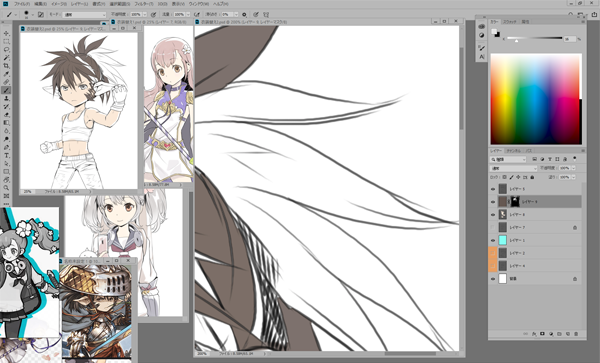Select the レイヤー 1 cyan thumbnail
This screenshot has width=600, height=363.
coord(503,240)
